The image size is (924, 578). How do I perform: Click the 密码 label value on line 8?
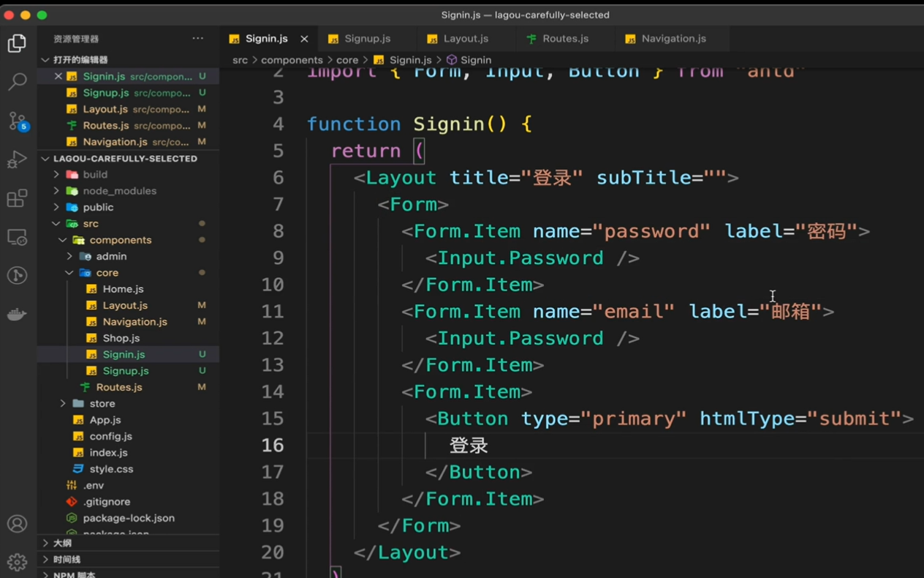827,231
